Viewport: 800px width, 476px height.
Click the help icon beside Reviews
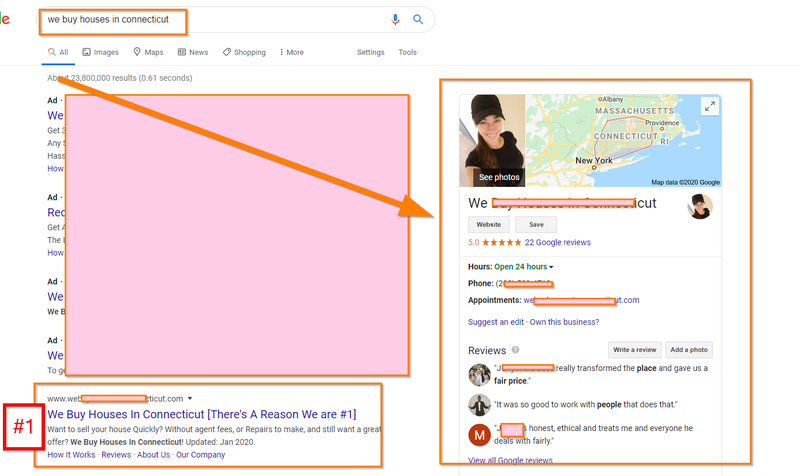(x=515, y=350)
